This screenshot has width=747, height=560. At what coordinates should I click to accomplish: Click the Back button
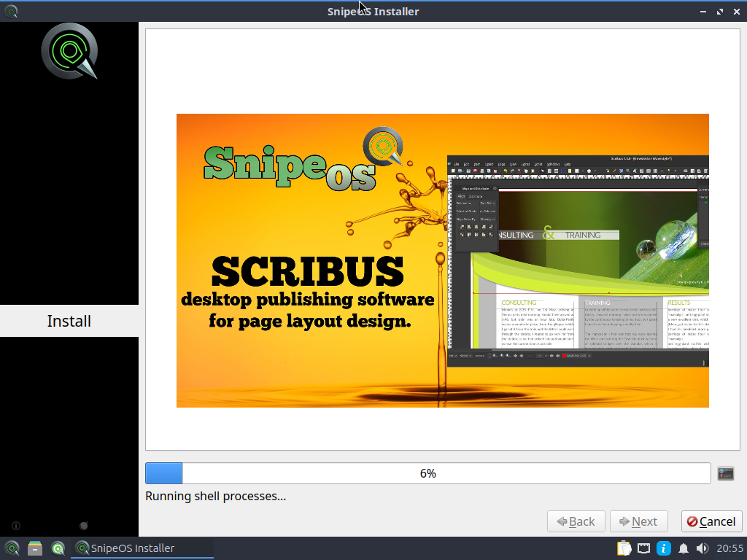[x=576, y=521]
